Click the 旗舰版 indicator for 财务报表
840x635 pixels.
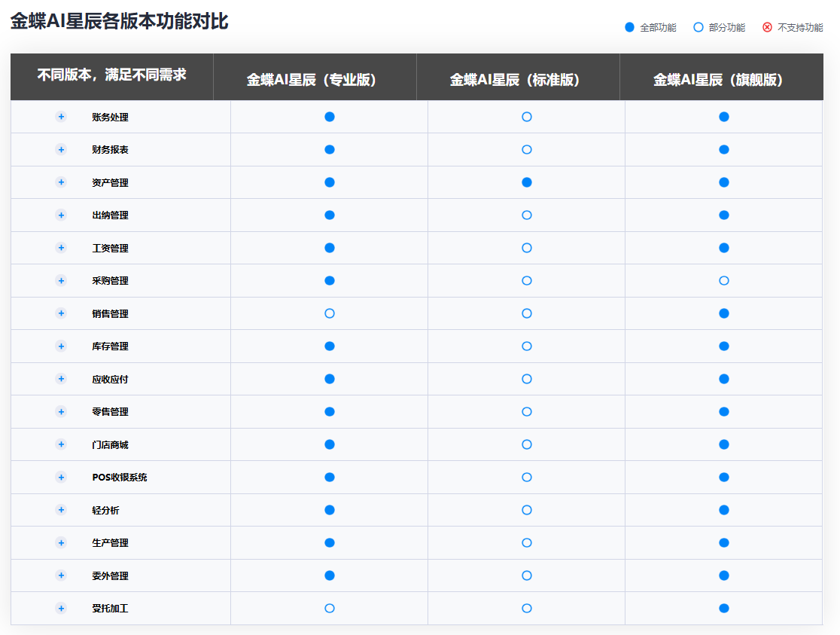(724, 150)
